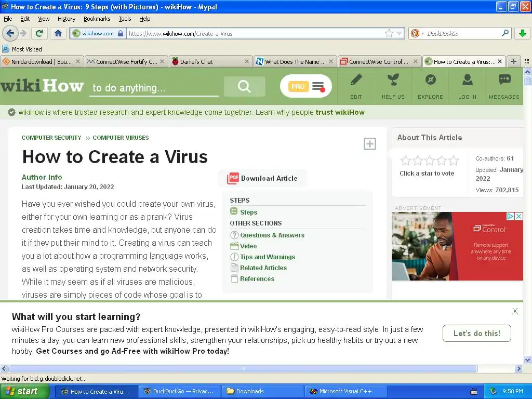Open the Help menu

144,19
